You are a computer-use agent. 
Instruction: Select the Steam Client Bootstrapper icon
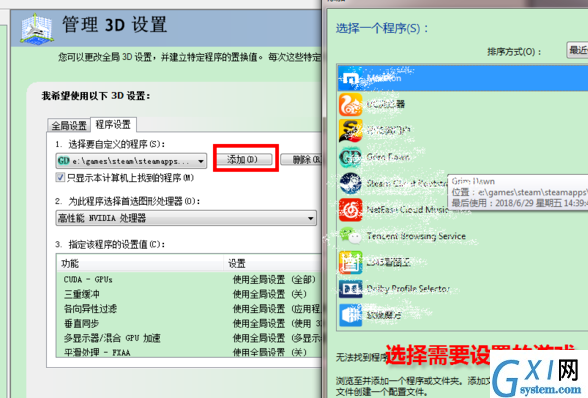pyautogui.click(x=350, y=183)
